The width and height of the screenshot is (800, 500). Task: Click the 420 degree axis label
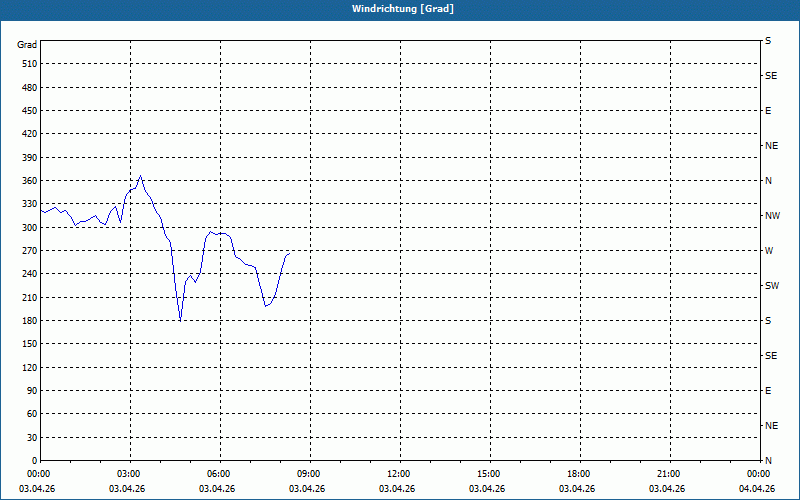click(30, 134)
